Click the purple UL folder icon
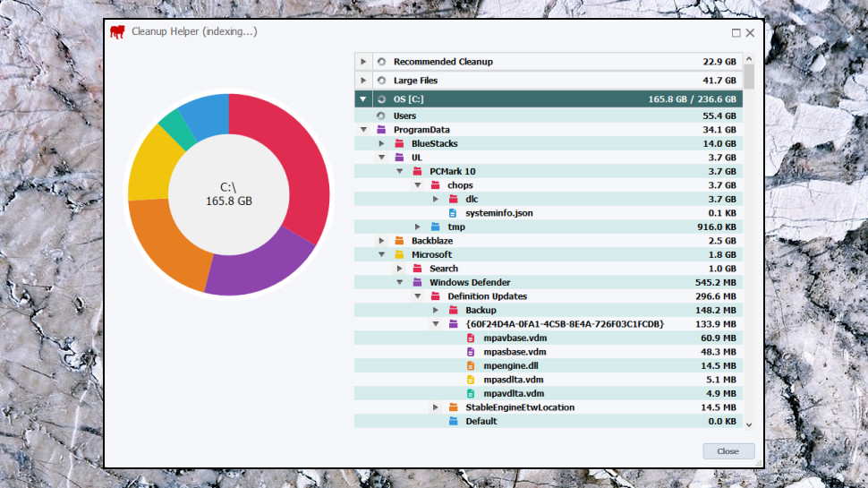868x488 pixels. coord(399,158)
